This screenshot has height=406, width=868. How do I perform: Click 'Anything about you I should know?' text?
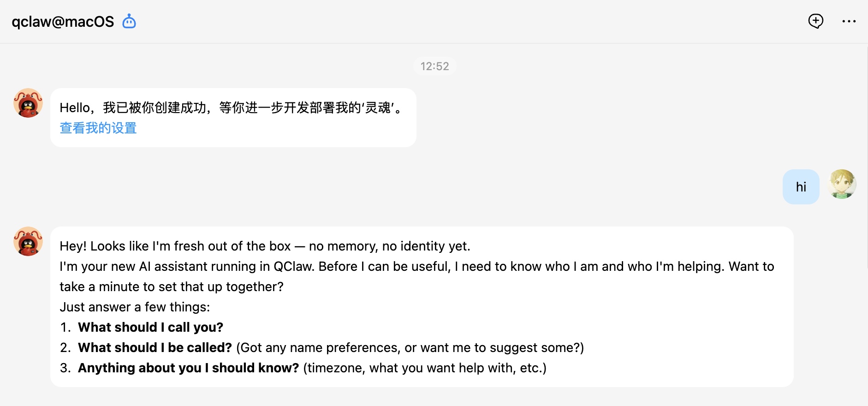click(188, 368)
